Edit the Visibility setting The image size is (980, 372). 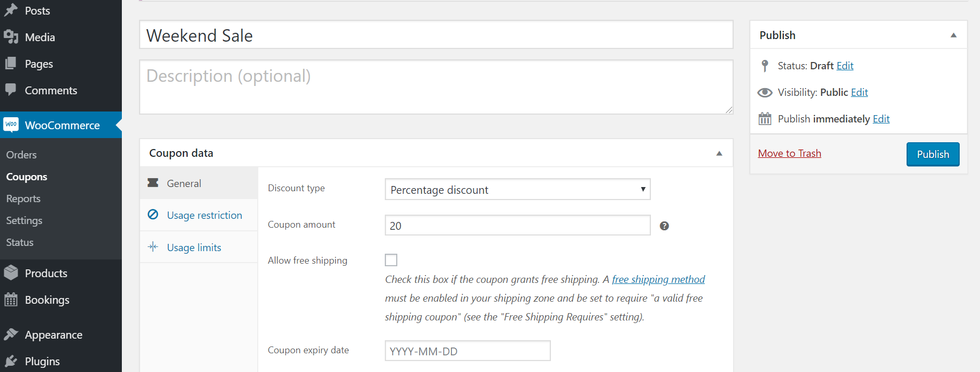pyautogui.click(x=859, y=92)
